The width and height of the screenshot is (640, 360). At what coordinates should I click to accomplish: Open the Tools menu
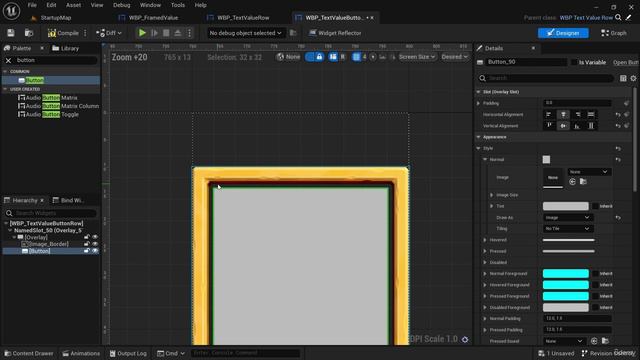coord(178,5)
